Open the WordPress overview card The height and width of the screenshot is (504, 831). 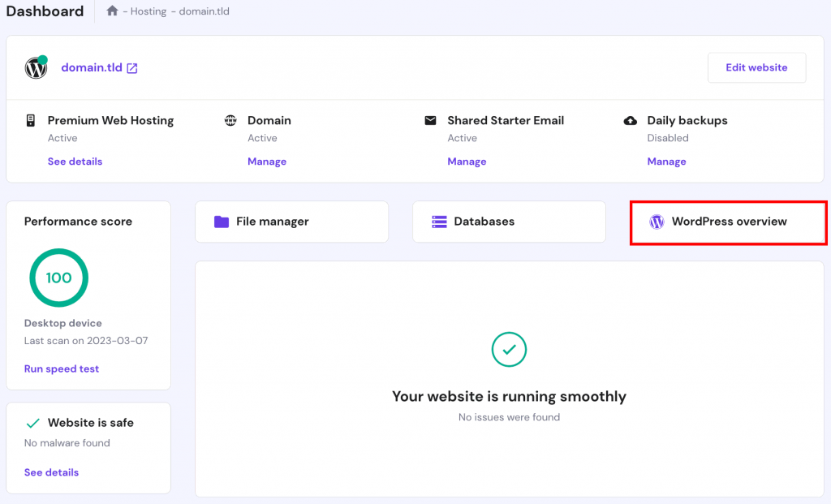728,222
